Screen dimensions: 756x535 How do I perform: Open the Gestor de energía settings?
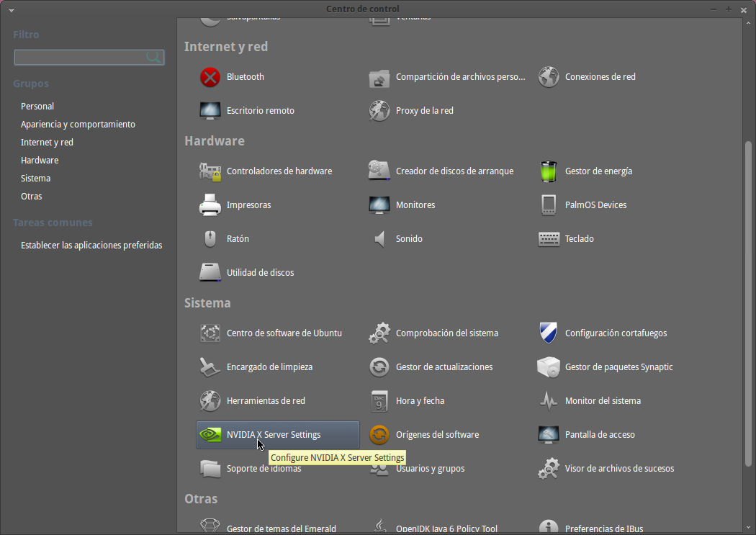point(600,171)
